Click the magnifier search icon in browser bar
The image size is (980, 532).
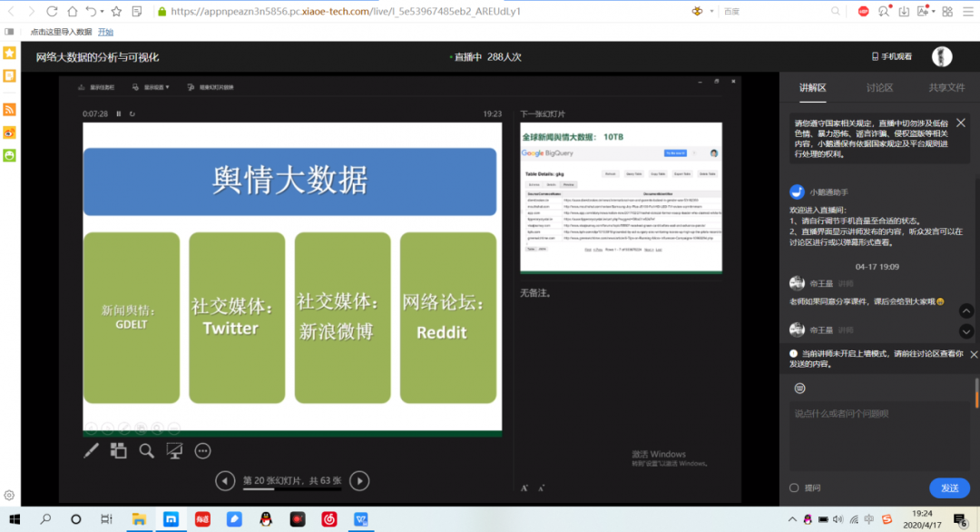836,11
